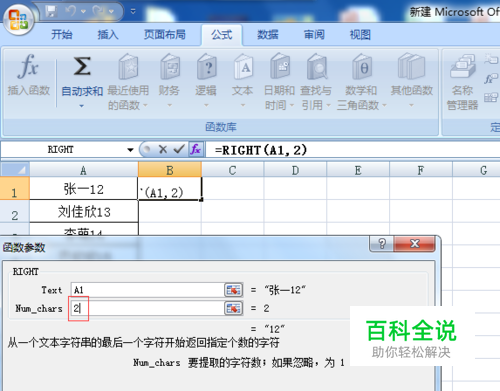Expand the Name Box dropdown arrow
The height and width of the screenshot is (391, 500).
tap(130, 150)
